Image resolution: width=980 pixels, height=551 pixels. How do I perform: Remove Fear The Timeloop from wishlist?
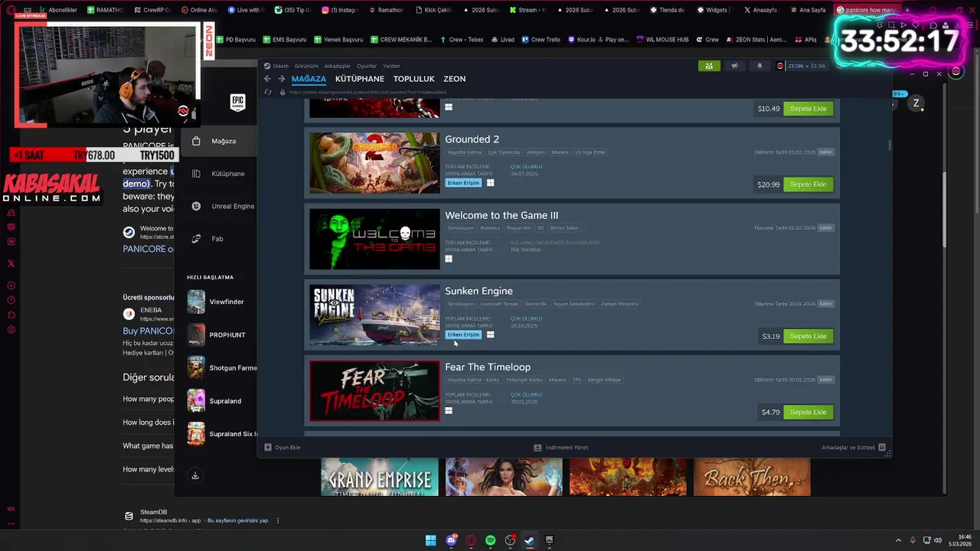point(825,380)
